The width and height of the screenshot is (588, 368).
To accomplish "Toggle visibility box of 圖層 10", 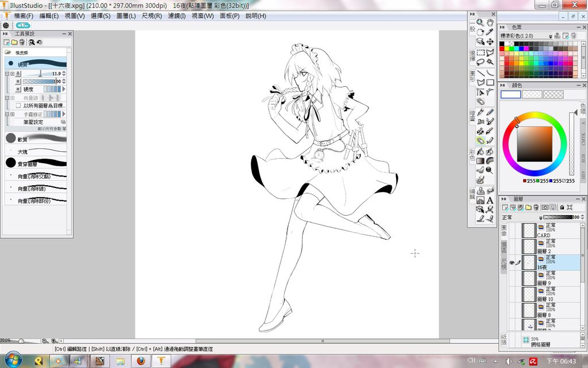I will tap(512, 294).
